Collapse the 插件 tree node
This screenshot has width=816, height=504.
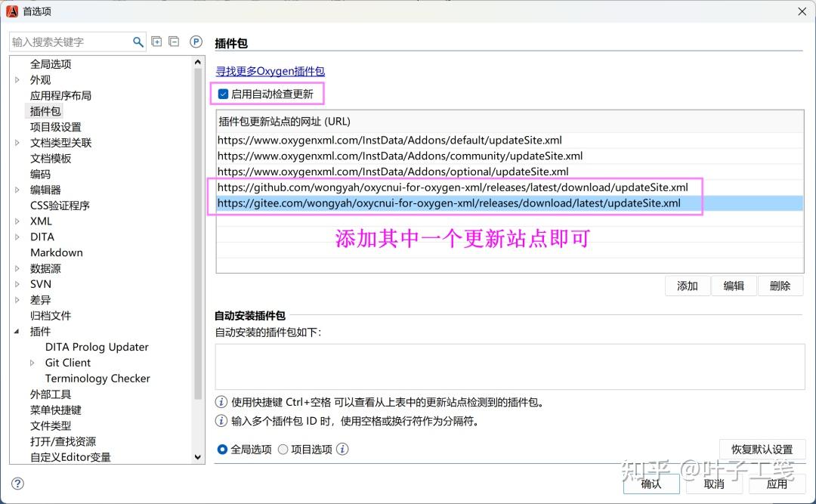tap(17, 331)
